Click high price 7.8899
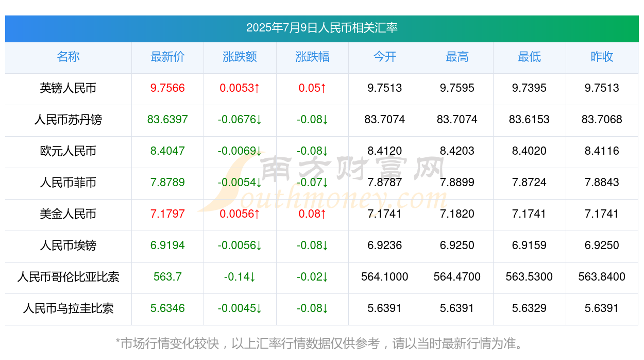Image resolution: width=644 pixels, height=360 pixels. (457, 183)
